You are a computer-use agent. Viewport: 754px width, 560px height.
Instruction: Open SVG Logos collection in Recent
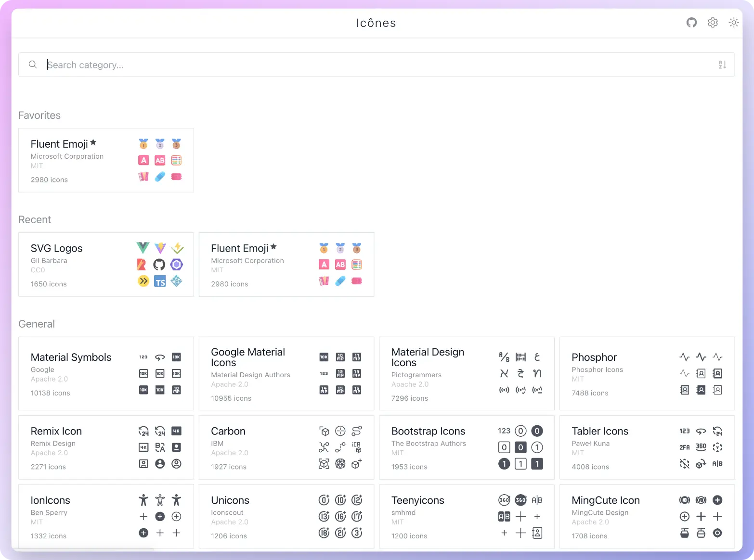pyautogui.click(x=57, y=249)
